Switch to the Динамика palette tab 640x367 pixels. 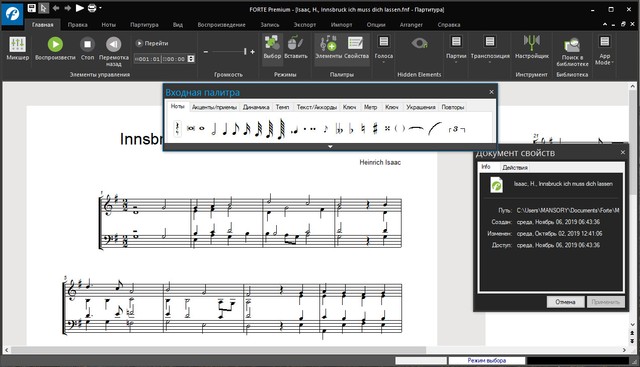(x=256, y=107)
